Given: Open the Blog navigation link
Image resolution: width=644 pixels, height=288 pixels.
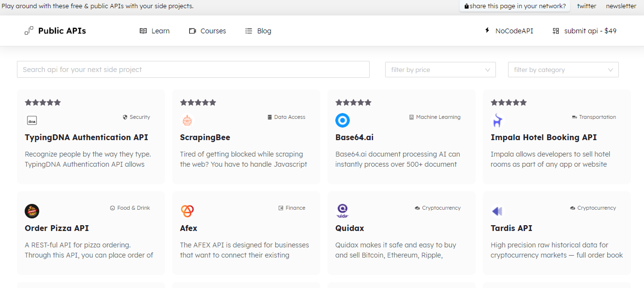Looking at the screenshot, I should [258, 31].
